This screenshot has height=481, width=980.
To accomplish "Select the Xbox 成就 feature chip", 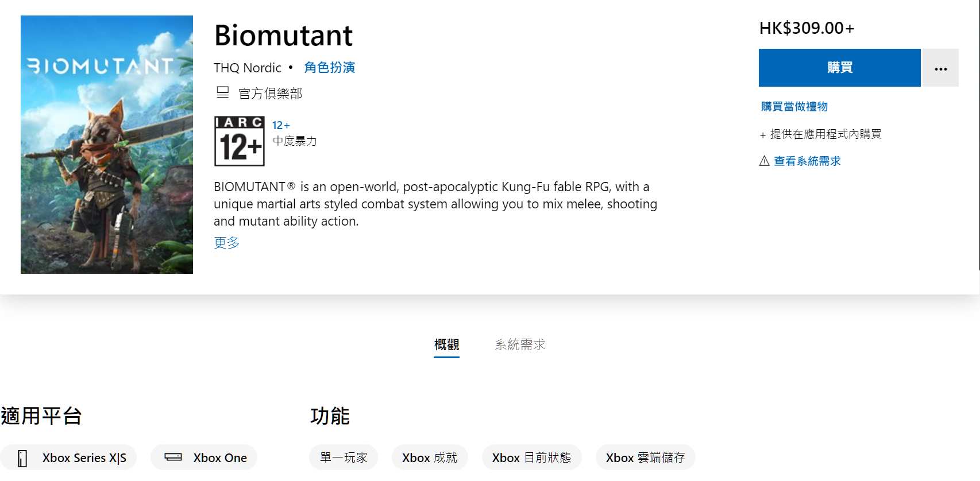I will [x=430, y=457].
